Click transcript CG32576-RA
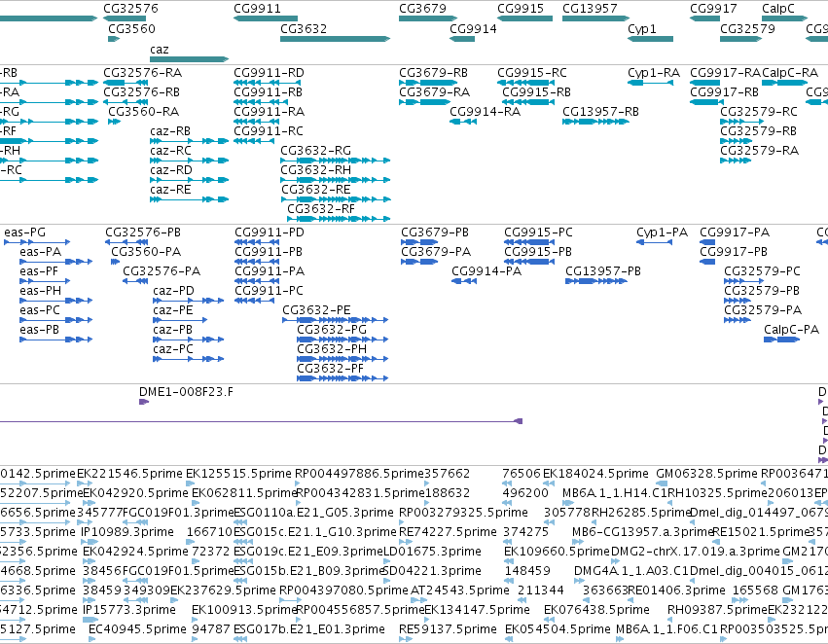The height and width of the screenshot is (644, 828). (126, 83)
